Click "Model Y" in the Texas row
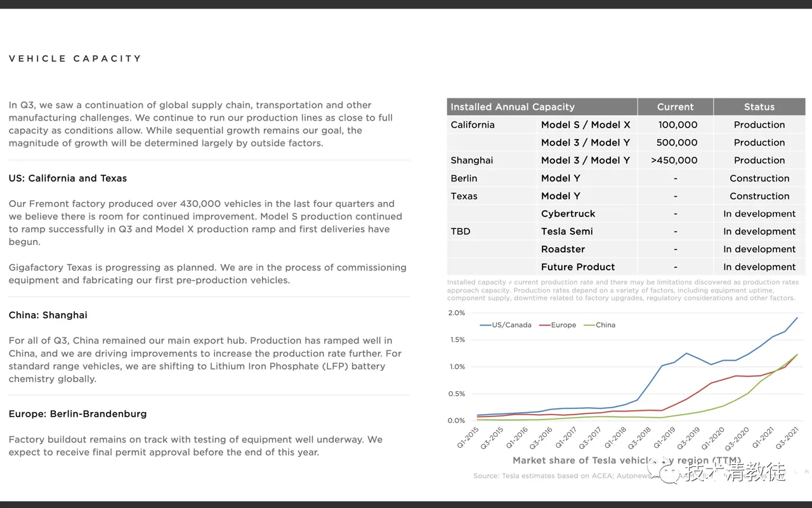812x508 pixels. pos(561,196)
